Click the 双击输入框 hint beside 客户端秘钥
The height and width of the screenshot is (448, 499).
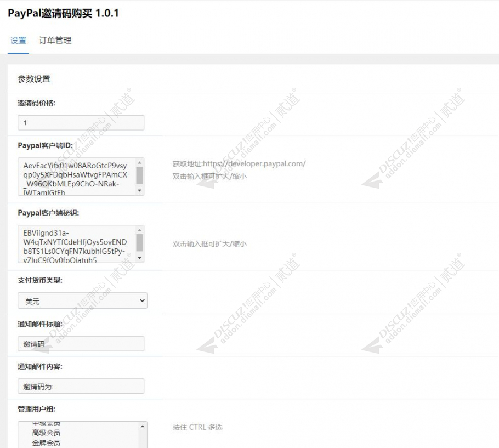pos(209,243)
